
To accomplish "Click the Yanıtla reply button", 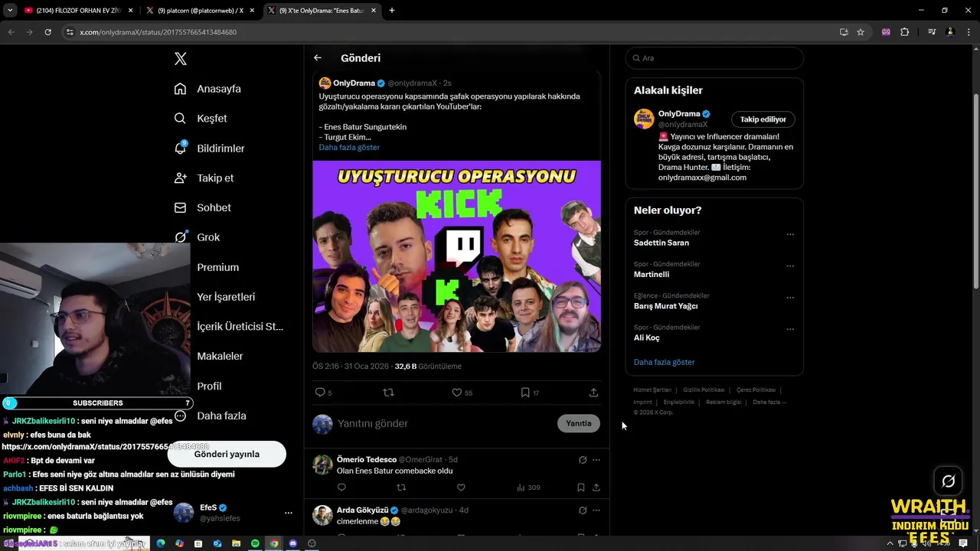I will pyautogui.click(x=579, y=423).
